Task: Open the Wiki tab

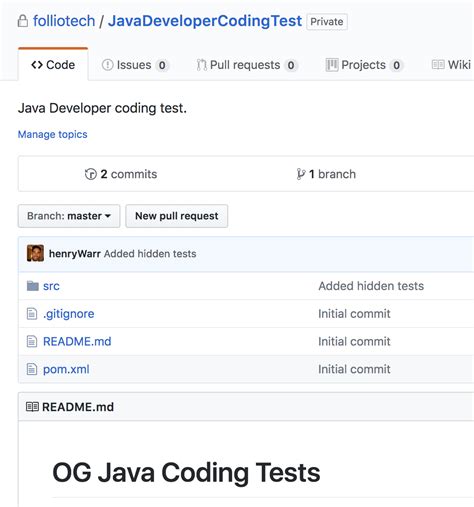Action: [451, 65]
